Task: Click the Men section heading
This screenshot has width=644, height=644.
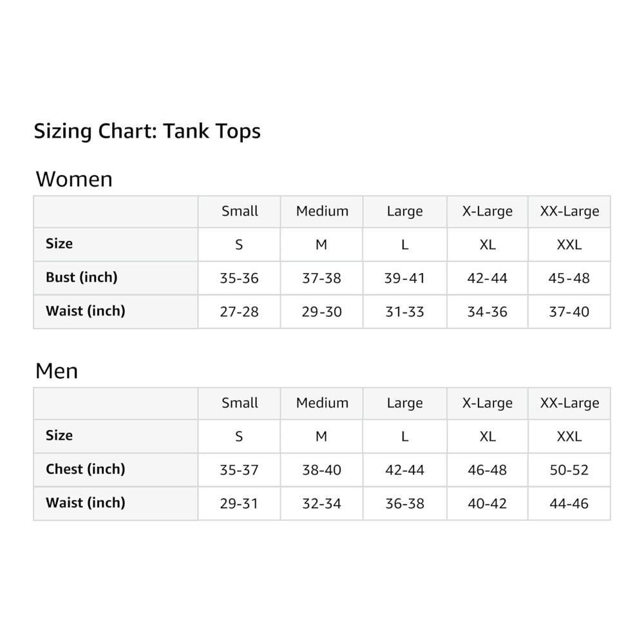Action: click(57, 371)
